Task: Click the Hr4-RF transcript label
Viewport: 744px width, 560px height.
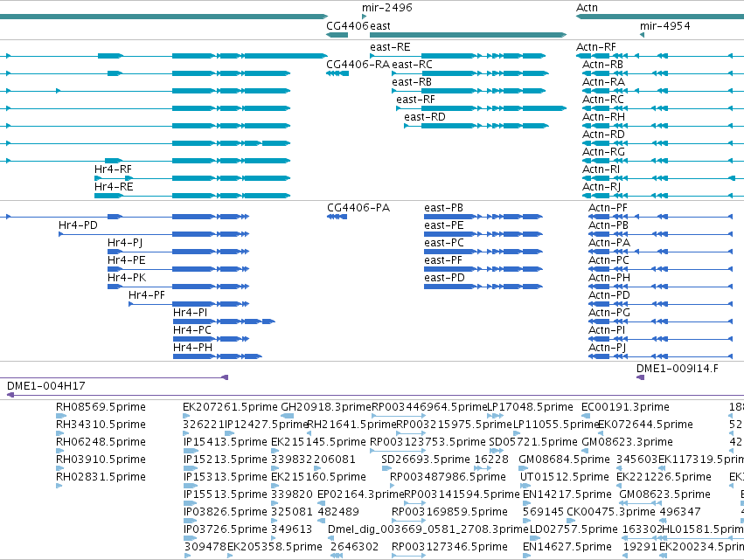Action: (x=113, y=169)
